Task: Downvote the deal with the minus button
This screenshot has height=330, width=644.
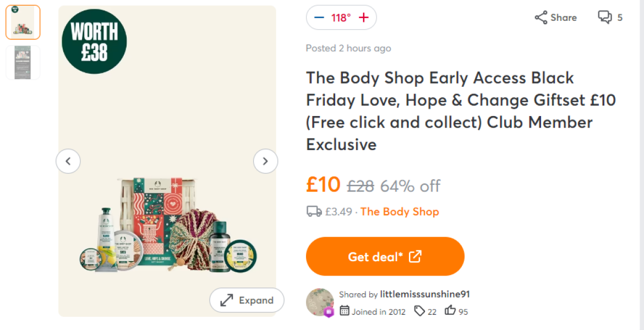Action: (319, 17)
